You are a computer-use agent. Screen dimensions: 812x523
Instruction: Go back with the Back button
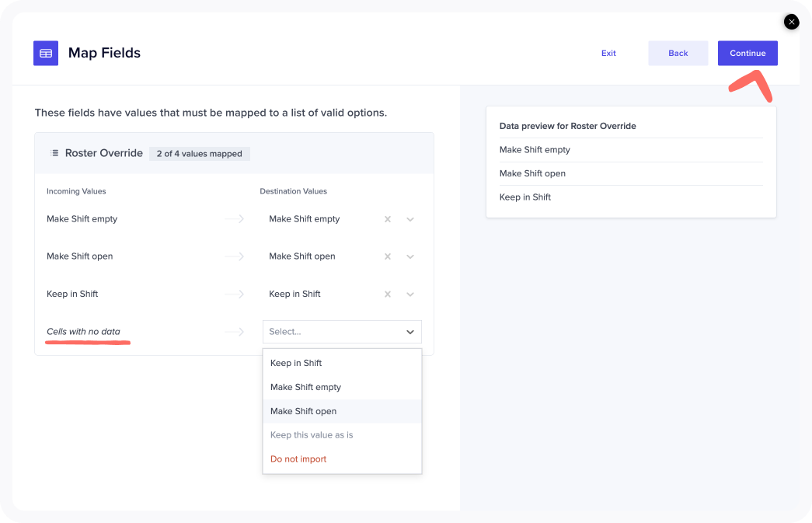tap(678, 54)
